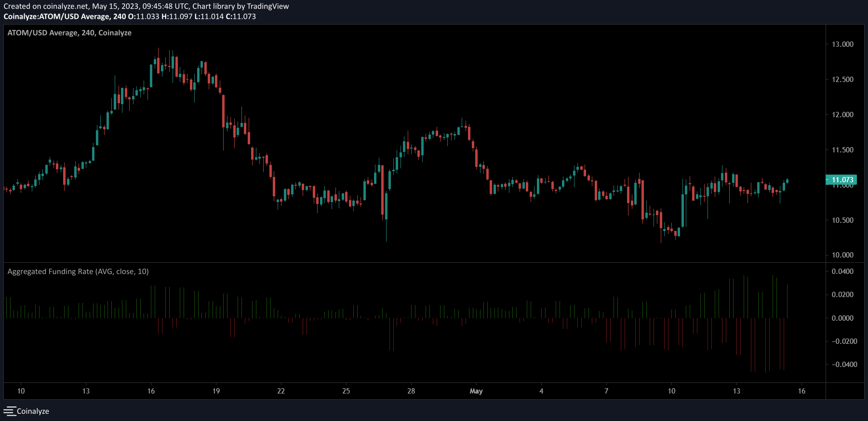The width and height of the screenshot is (868, 421).
Task: Click the 13.000 price axis label
Action: [842, 44]
